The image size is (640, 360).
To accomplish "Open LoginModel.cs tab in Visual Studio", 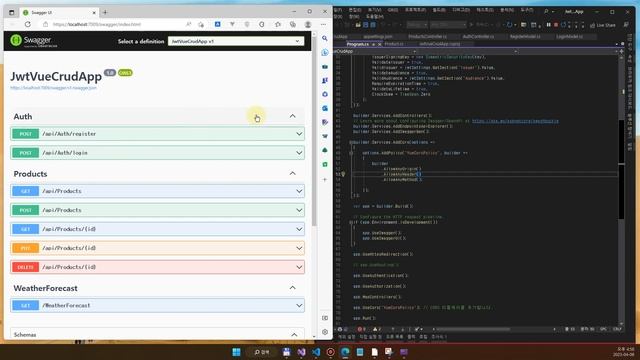I will pyautogui.click(x=569, y=37).
